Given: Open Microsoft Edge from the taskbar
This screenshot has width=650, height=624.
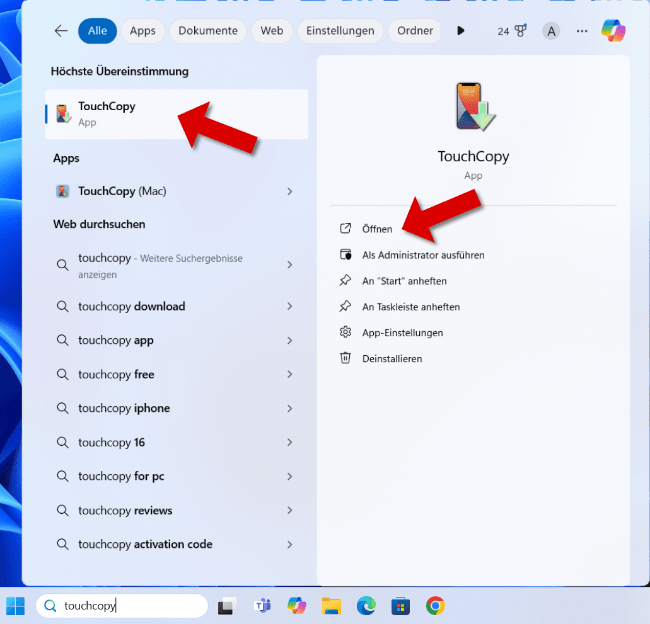Looking at the screenshot, I should pyautogui.click(x=366, y=606).
